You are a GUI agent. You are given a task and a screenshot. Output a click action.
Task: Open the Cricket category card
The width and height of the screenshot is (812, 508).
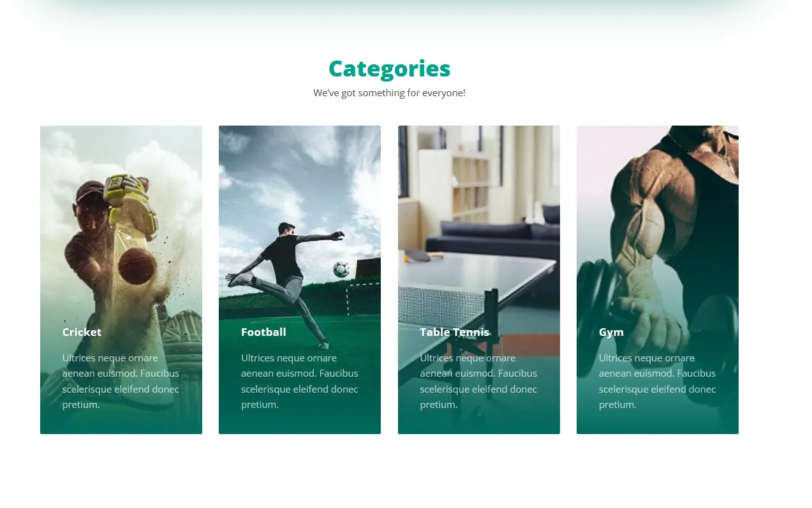pyautogui.click(x=121, y=280)
